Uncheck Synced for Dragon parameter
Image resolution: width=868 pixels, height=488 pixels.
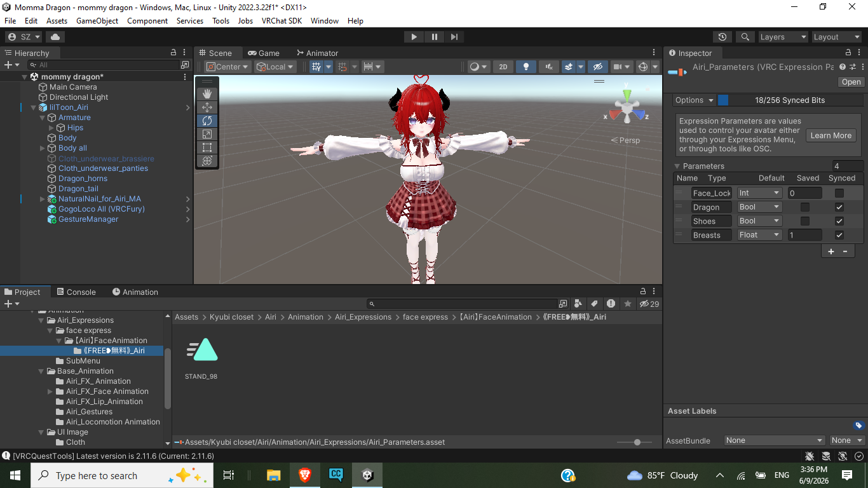coord(839,207)
